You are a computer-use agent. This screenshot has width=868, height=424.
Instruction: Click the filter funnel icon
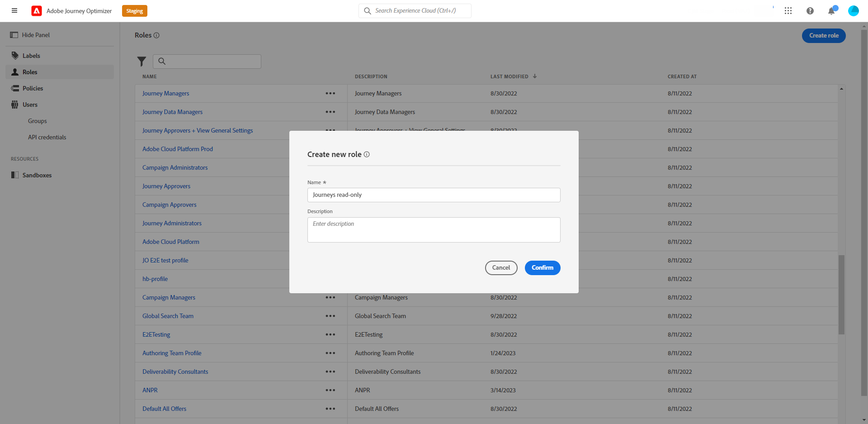coord(142,62)
